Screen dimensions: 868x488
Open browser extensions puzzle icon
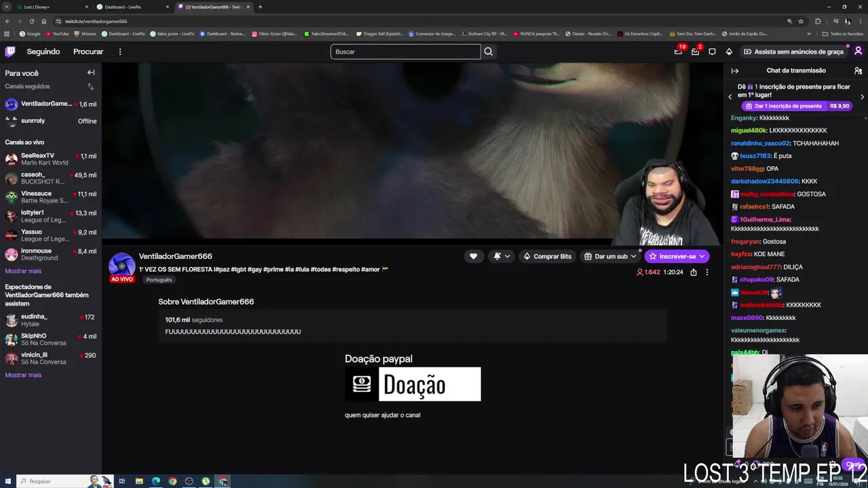[x=818, y=21]
